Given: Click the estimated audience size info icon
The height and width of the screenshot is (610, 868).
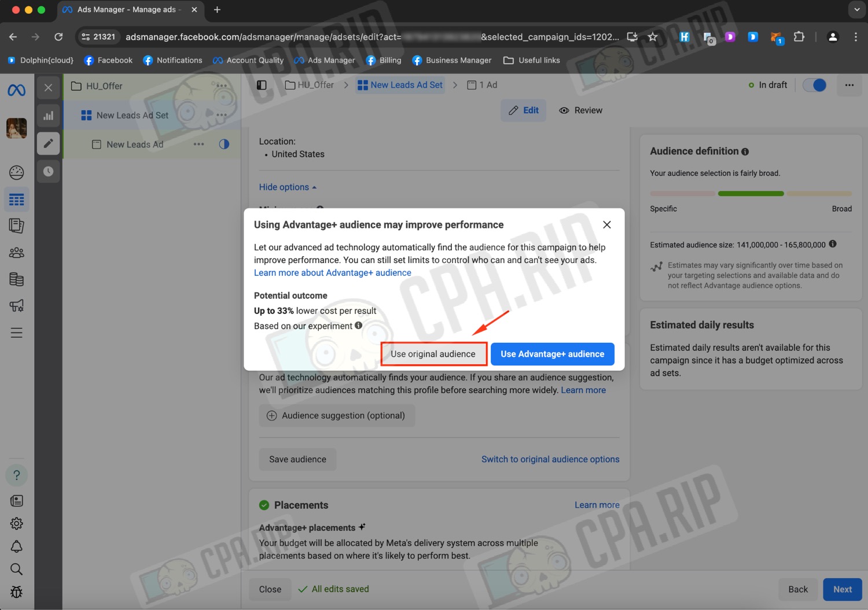Looking at the screenshot, I should pos(833,244).
